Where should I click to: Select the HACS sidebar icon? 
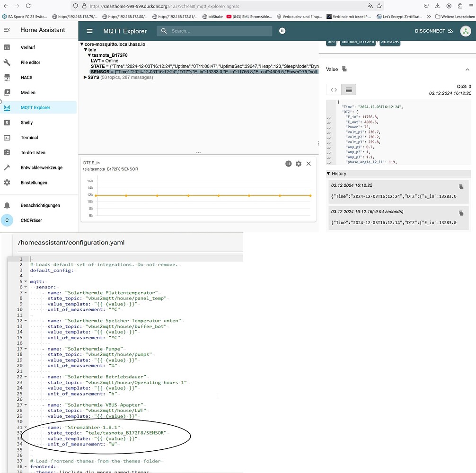pos(7,77)
